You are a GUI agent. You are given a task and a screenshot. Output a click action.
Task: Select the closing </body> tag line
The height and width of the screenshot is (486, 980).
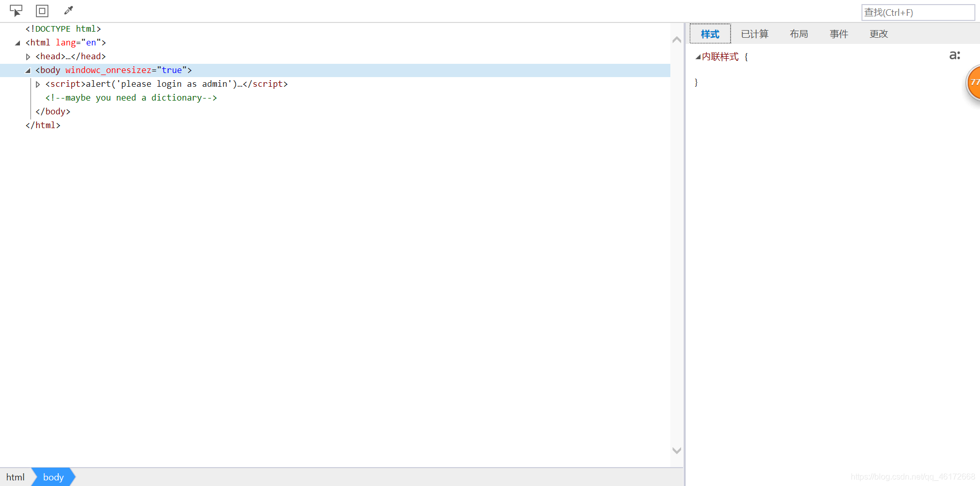53,112
